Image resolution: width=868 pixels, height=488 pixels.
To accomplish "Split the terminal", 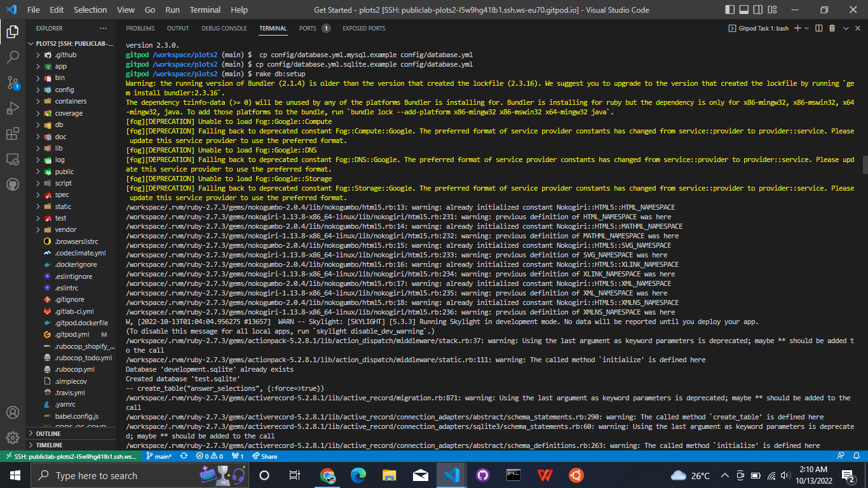I will point(818,29).
